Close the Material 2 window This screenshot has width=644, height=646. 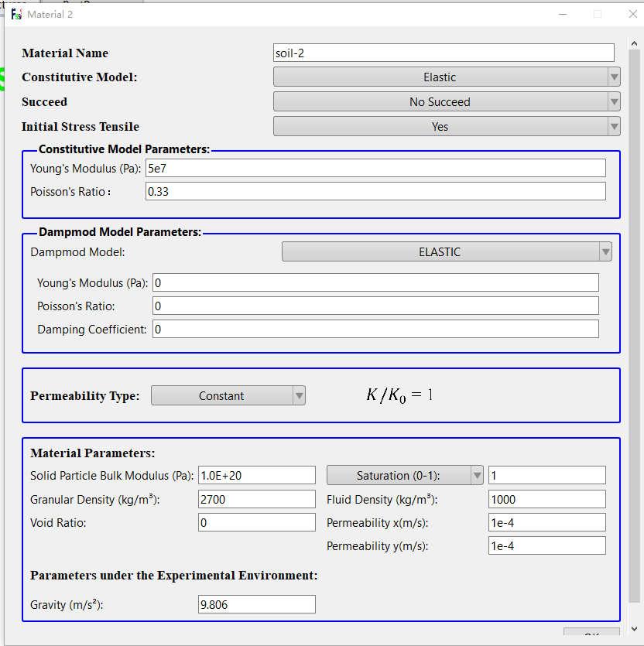point(633,15)
